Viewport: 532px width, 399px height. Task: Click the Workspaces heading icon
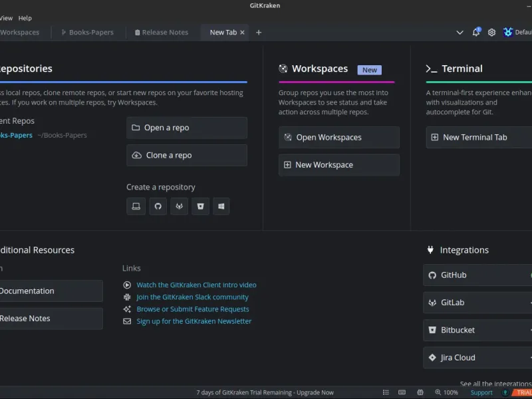(x=283, y=68)
